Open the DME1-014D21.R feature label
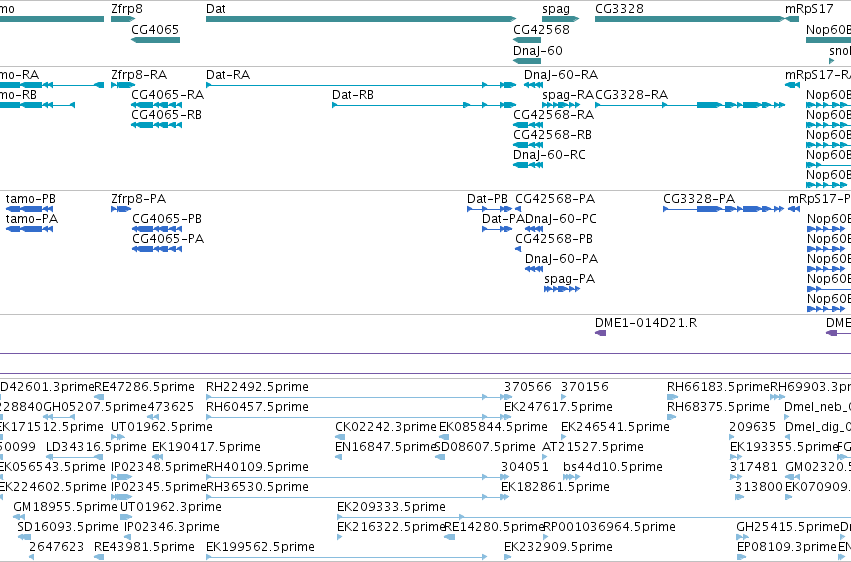This screenshot has height=562, width=851. tap(646, 323)
